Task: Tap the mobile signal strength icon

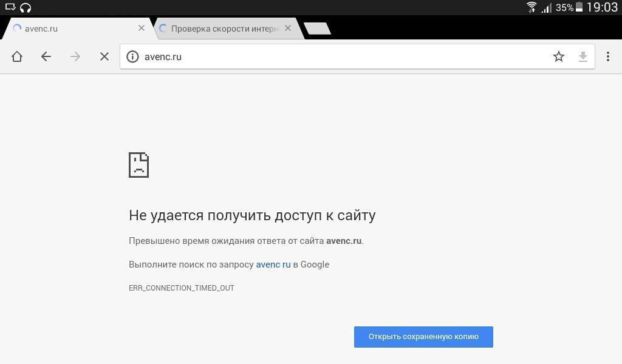Action: pos(546,7)
